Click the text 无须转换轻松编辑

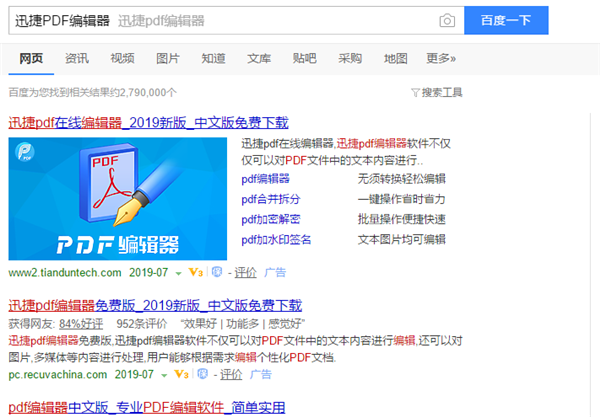point(402,179)
